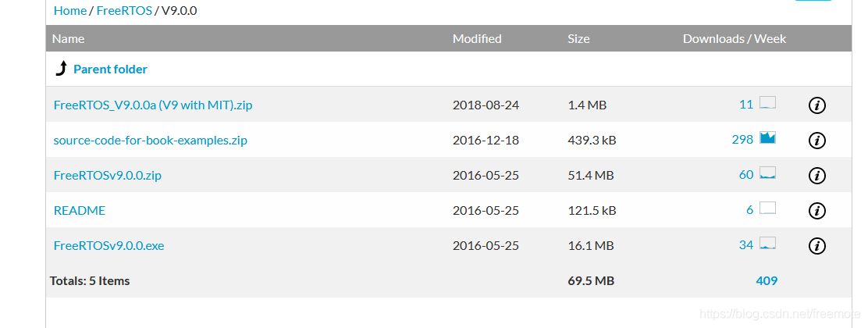The width and height of the screenshot is (868, 328).
Task: Click info icon for FreeRTOS_V9.0.0a zip
Action: click(816, 105)
